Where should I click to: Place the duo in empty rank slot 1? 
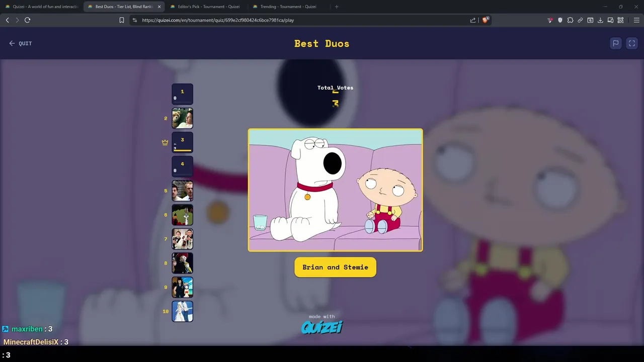point(182,94)
